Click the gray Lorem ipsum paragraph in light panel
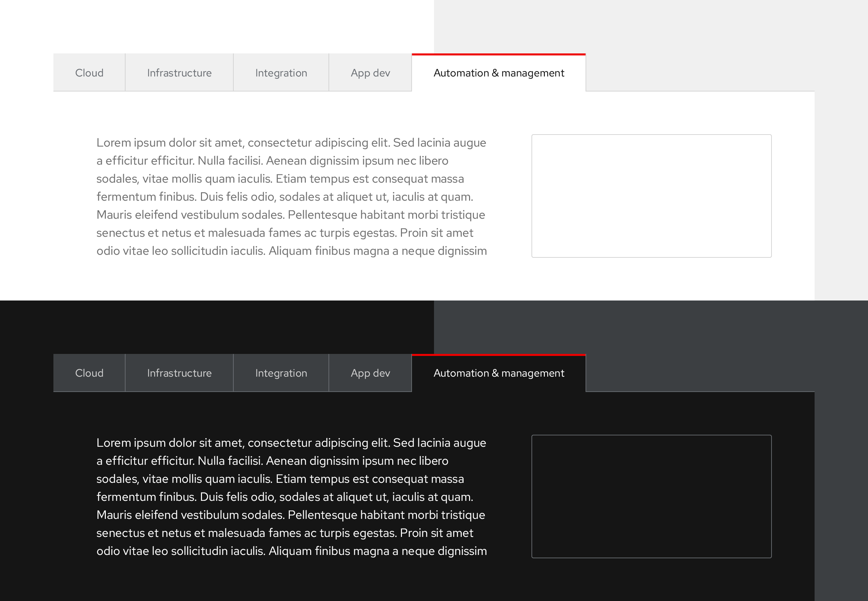868x601 pixels. click(x=292, y=197)
